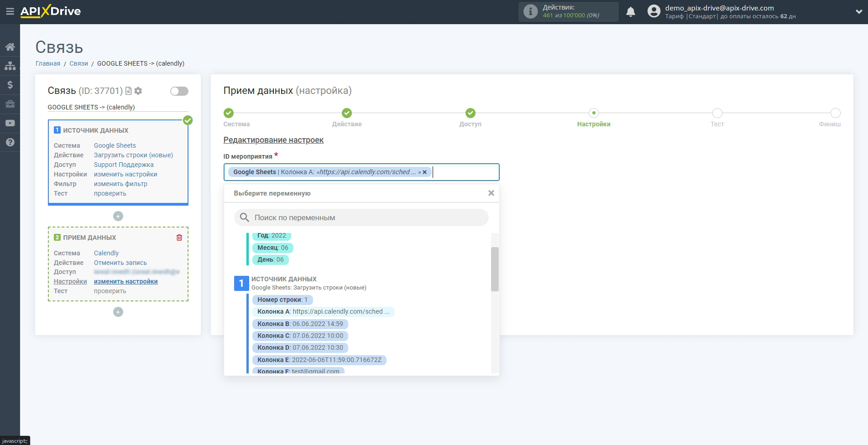Select Колонка D: 07.06.2022 10:30
This screenshot has width=868, height=445.
click(300, 347)
